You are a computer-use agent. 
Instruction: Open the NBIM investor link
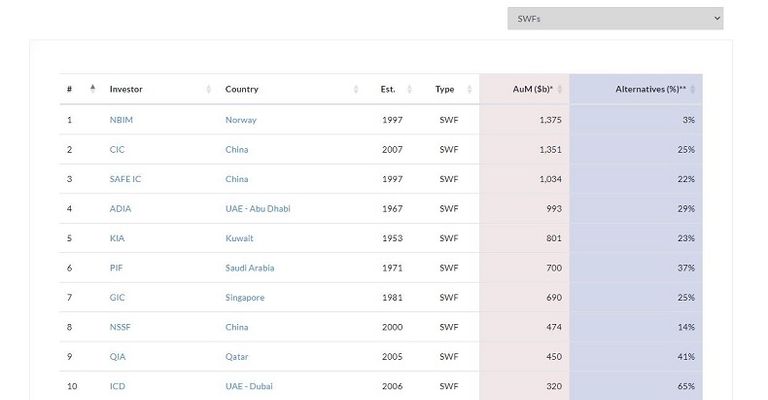[x=120, y=120]
